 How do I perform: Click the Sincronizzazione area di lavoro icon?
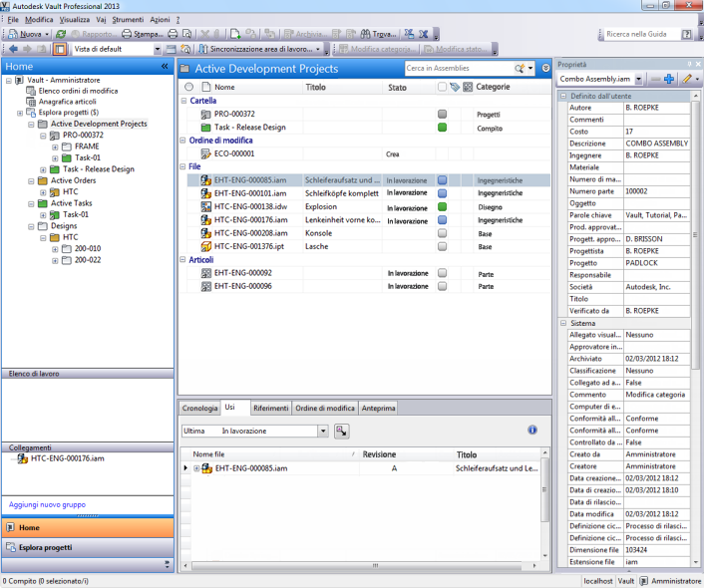pos(203,49)
